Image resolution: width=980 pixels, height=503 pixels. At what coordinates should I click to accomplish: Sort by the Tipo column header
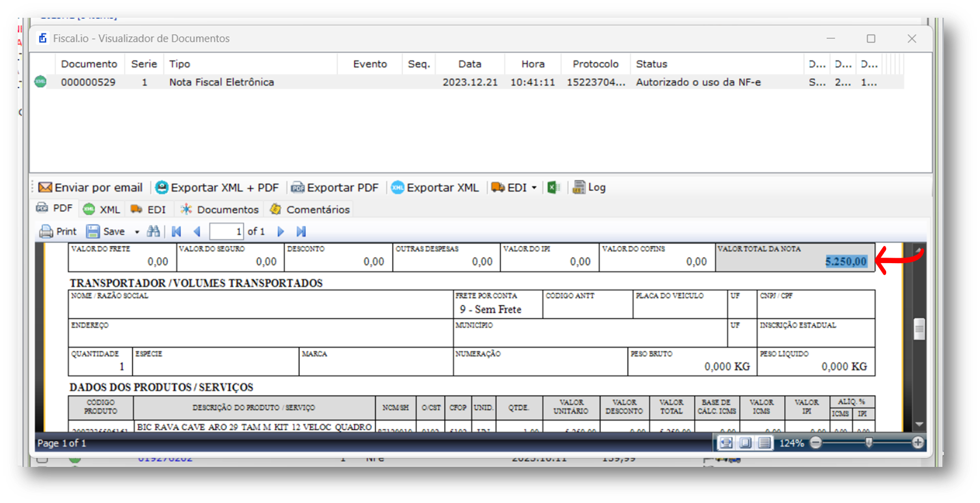pos(250,64)
